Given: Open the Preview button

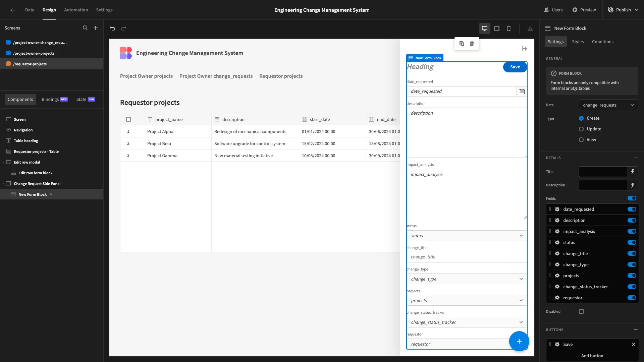Looking at the screenshot, I should click(584, 10).
